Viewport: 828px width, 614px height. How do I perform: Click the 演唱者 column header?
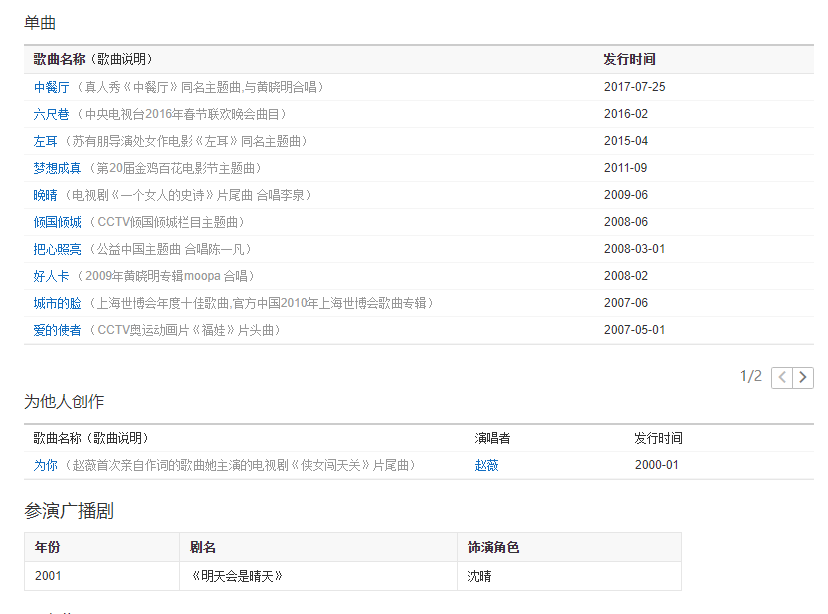(492, 438)
